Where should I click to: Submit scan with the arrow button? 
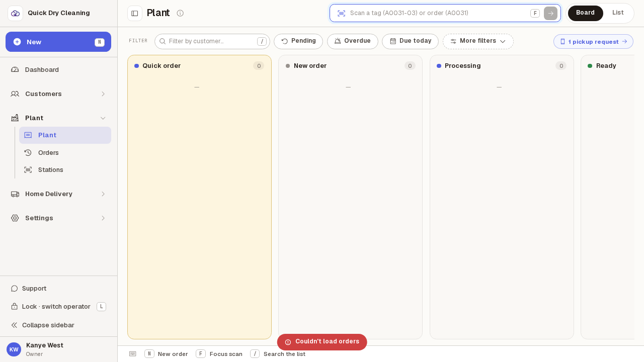550,13
